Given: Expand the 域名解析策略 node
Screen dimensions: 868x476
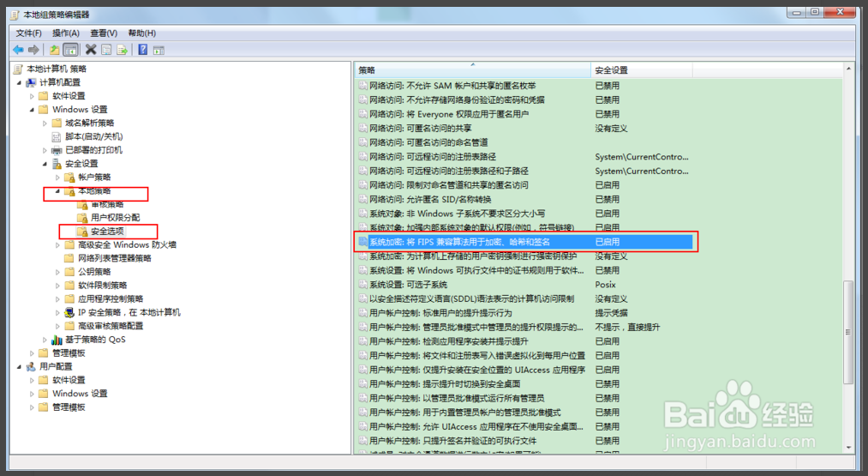Looking at the screenshot, I should 45,123.
